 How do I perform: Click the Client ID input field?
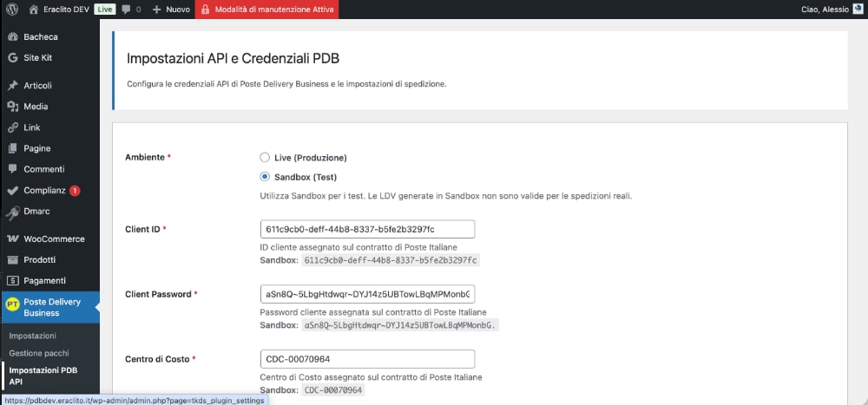coord(367,229)
